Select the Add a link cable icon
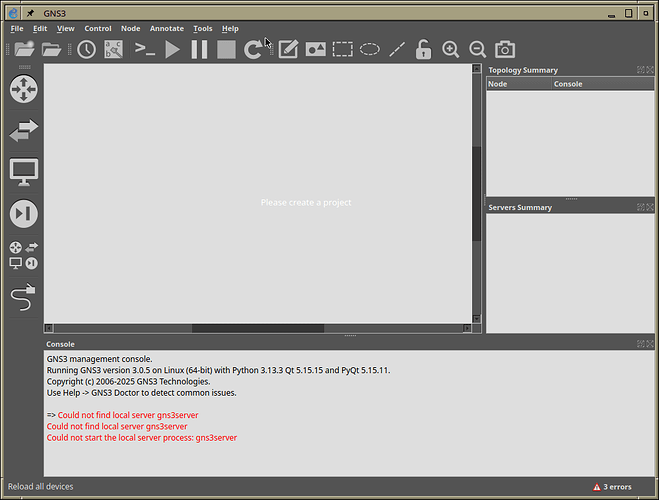 coord(24,297)
